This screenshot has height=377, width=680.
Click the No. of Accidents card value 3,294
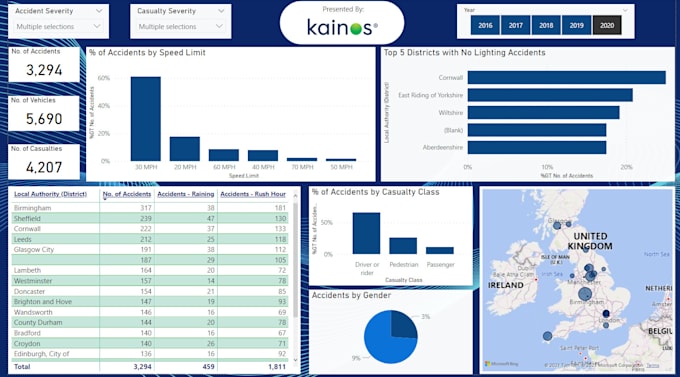tap(44, 70)
